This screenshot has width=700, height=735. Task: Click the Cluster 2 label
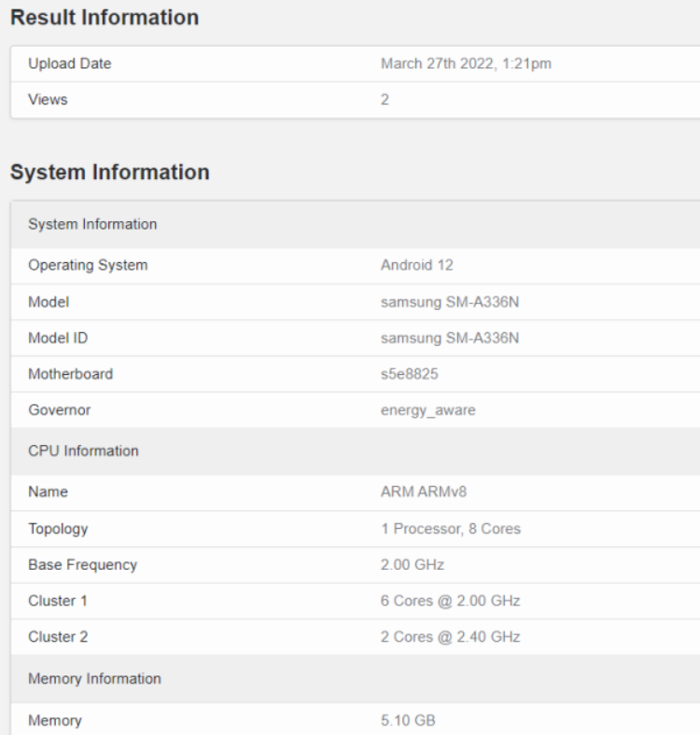click(x=58, y=636)
